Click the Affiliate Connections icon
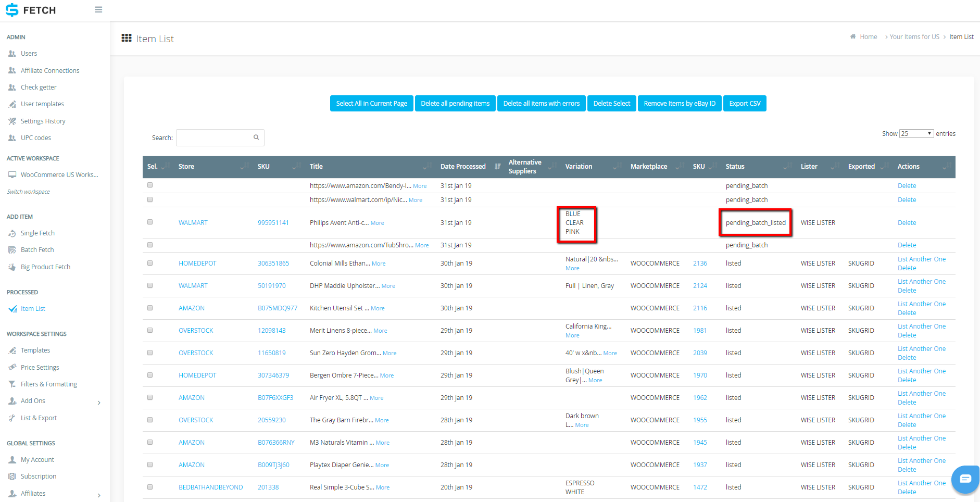Screen dimensions: 980x502 (x=12, y=70)
